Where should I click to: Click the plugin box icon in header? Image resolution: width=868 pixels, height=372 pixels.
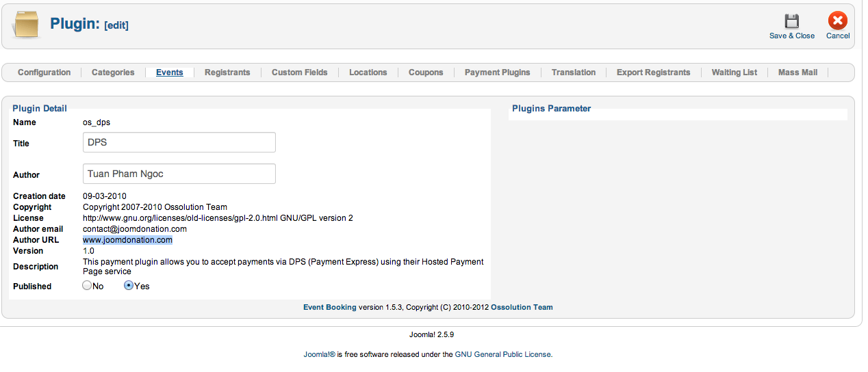(x=27, y=25)
